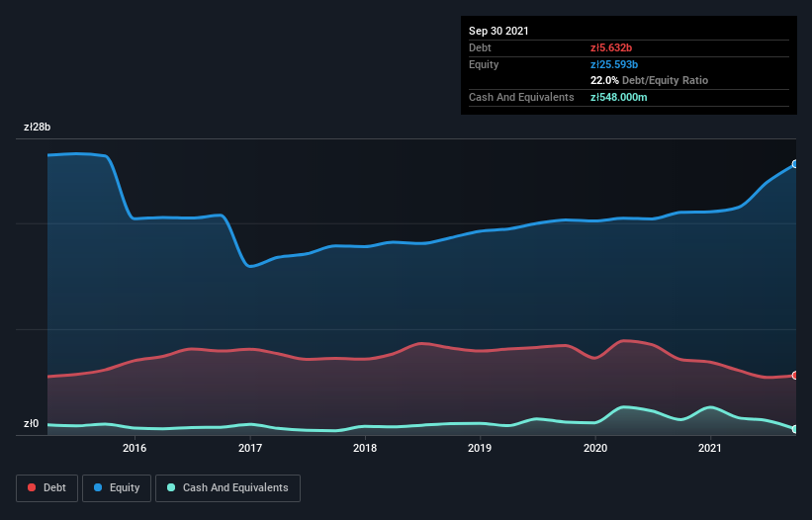Click the Debt tooltip row label
The height and width of the screenshot is (520, 812).
click(x=480, y=47)
